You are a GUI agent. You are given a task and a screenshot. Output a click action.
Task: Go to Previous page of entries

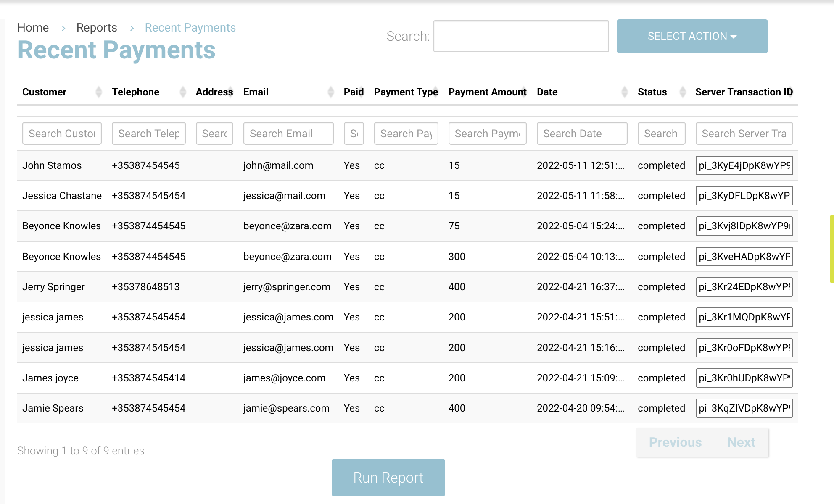(675, 442)
